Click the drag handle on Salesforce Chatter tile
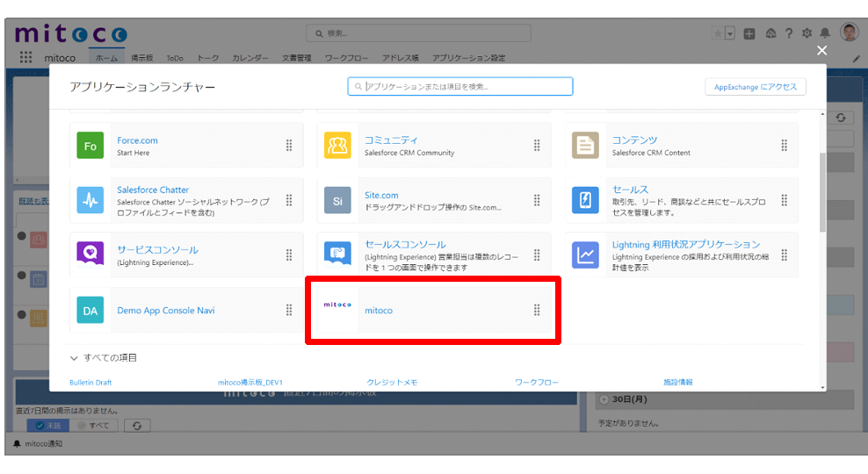Viewport: 868px width, 474px height. [289, 200]
